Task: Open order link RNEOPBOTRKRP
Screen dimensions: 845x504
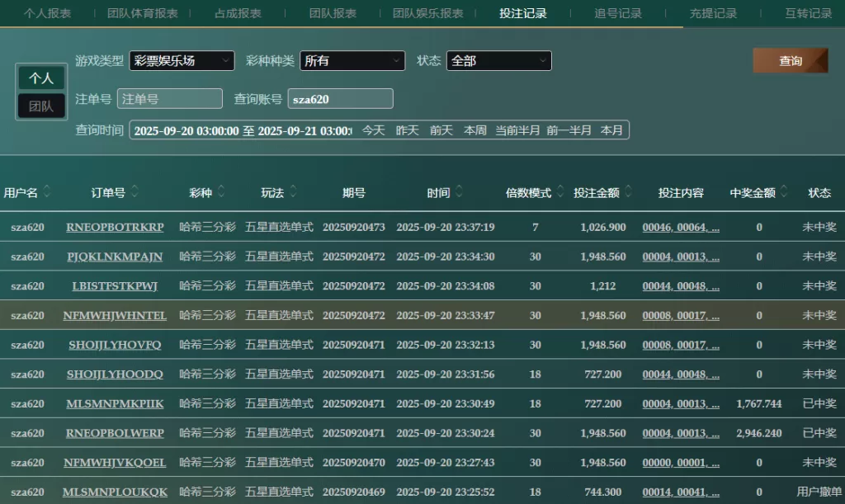Action: coord(115,228)
